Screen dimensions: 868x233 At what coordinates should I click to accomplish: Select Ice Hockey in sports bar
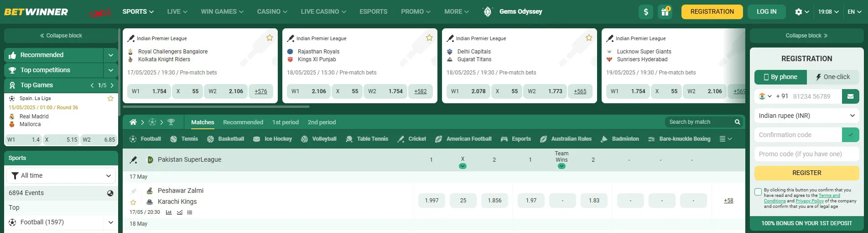pos(272,139)
